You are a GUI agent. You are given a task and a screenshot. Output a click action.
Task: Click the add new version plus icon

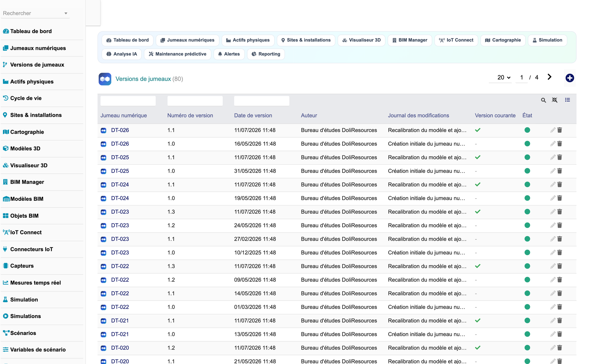570,78
